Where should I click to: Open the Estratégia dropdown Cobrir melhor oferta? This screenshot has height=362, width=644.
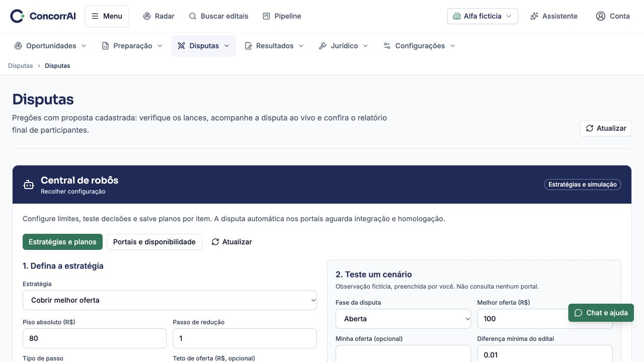pyautogui.click(x=170, y=300)
